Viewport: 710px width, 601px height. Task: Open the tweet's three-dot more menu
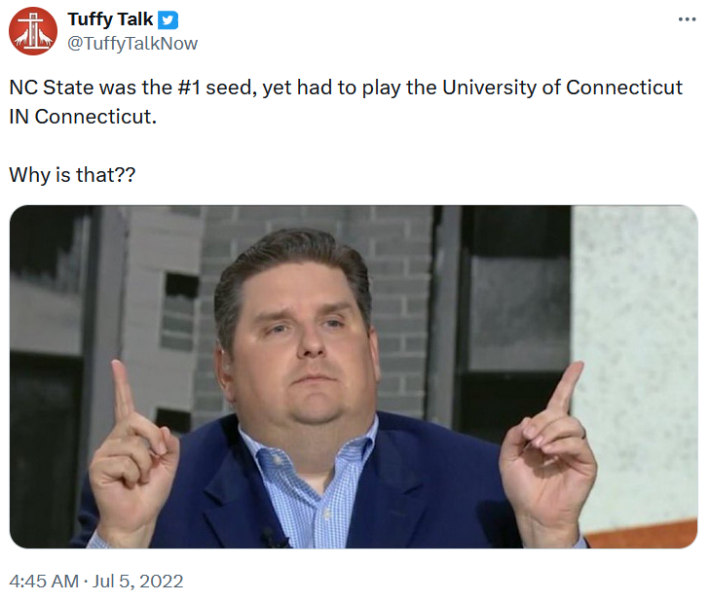click(x=686, y=20)
